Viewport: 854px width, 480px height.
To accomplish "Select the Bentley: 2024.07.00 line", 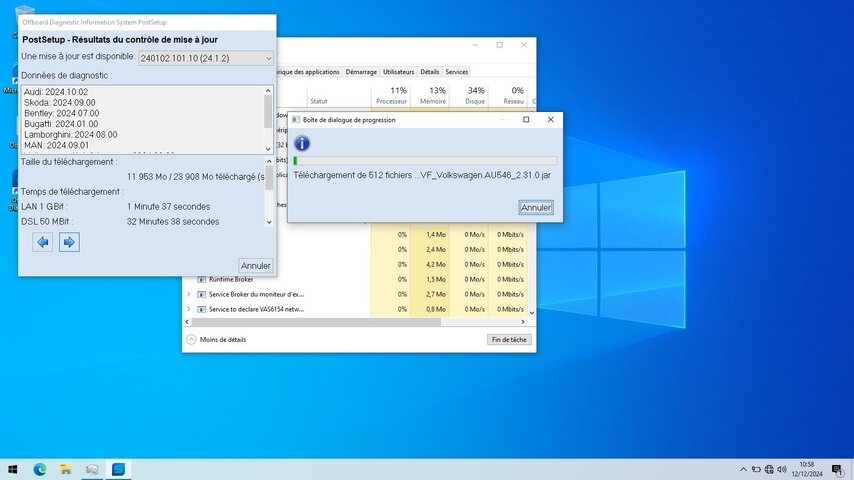I will coord(62,113).
